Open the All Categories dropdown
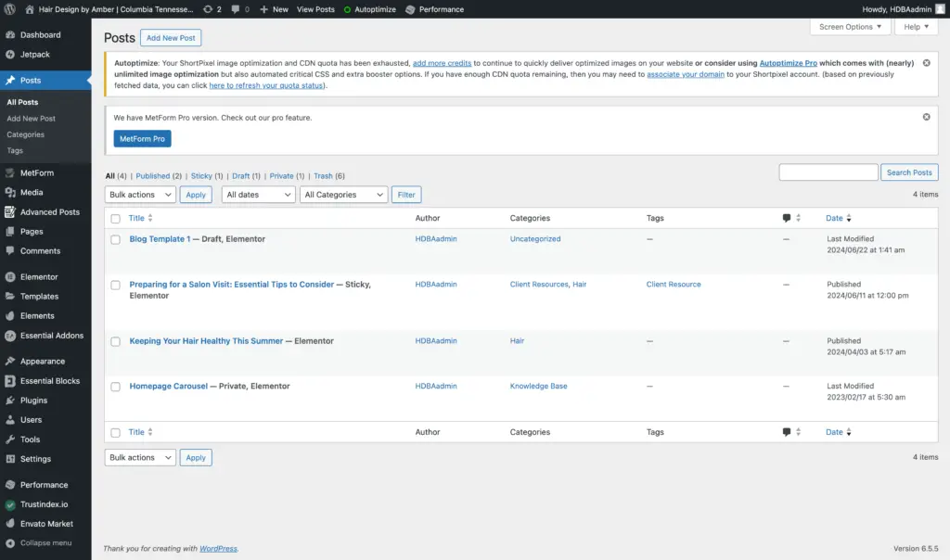This screenshot has height=560, width=950. [x=343, y=195]
